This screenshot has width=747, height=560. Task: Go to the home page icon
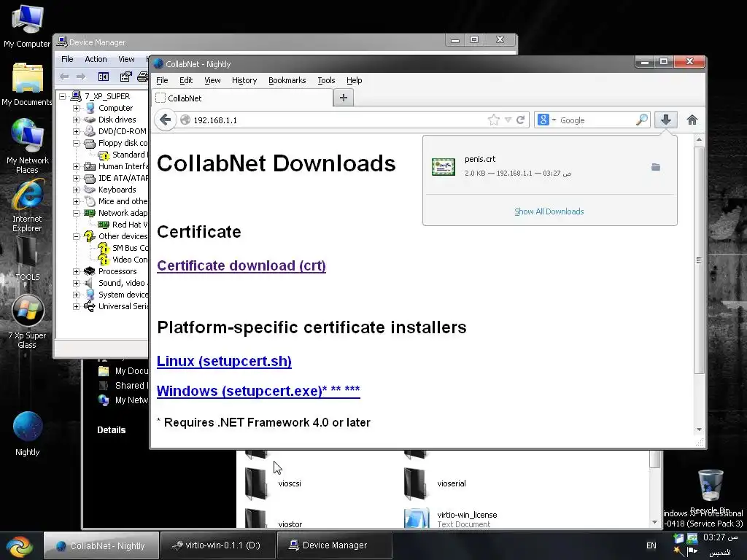click(692, 120)
